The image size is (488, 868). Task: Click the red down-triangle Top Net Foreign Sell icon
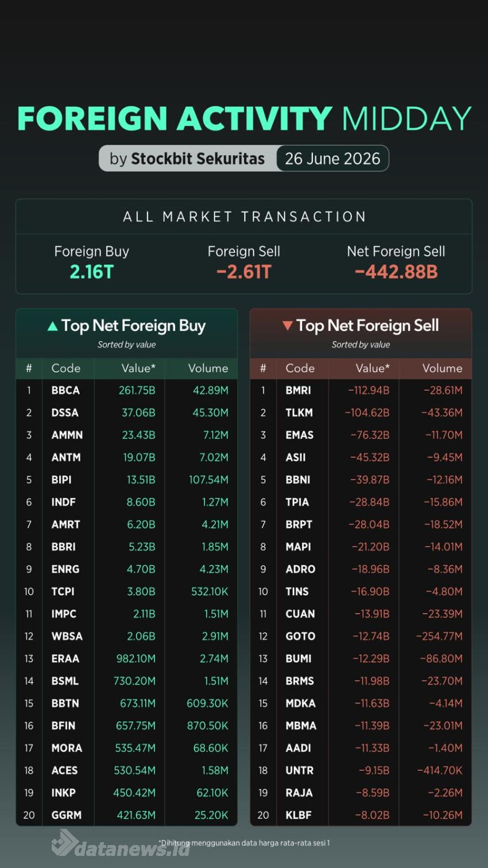tap(288, 326)
